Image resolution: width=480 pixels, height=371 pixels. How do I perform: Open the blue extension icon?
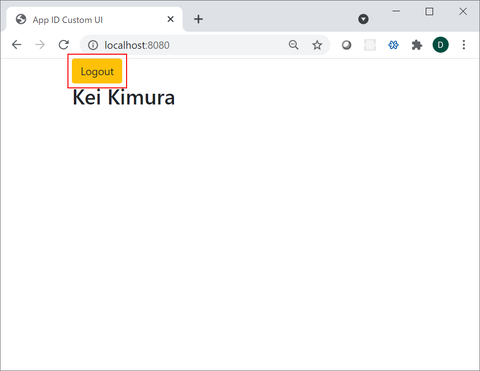click(393, 45)
